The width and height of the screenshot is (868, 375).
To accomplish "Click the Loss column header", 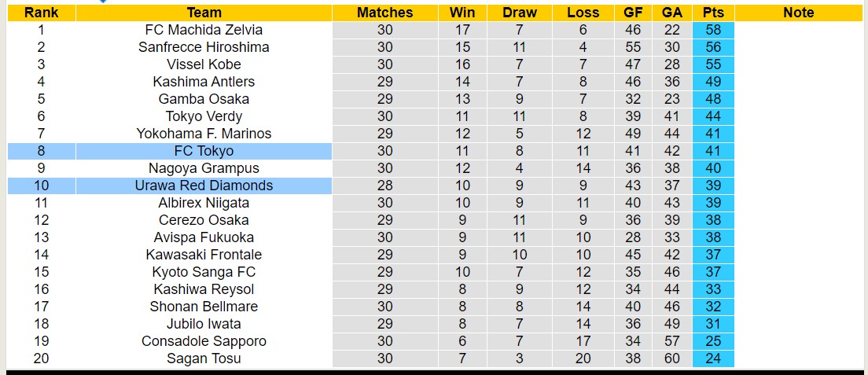I will click(583, 13).
